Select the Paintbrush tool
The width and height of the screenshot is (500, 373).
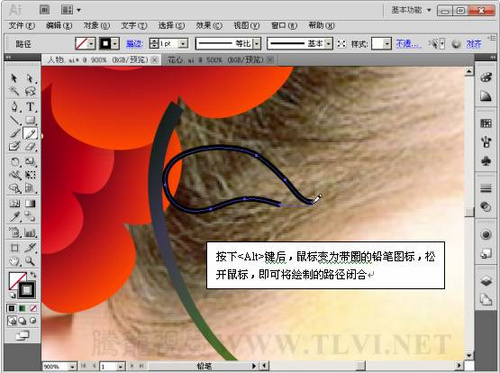(x=14, y=133)
